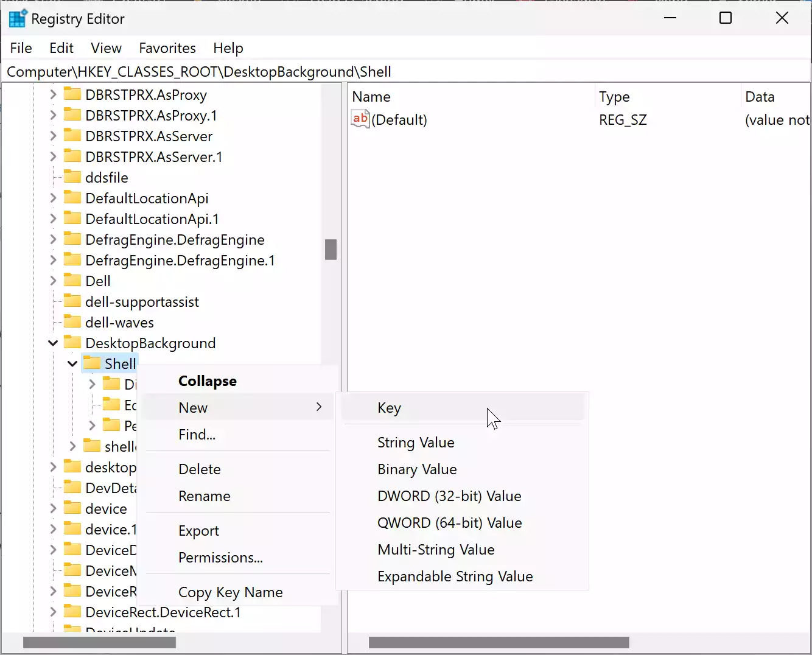
Task: Select String Value in the submenu
Action: tap(463, 443)
